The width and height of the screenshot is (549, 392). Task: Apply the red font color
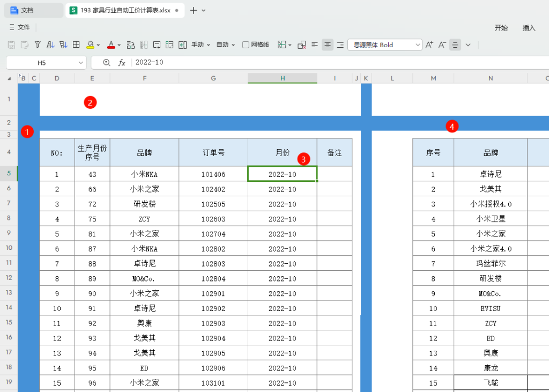111,45
